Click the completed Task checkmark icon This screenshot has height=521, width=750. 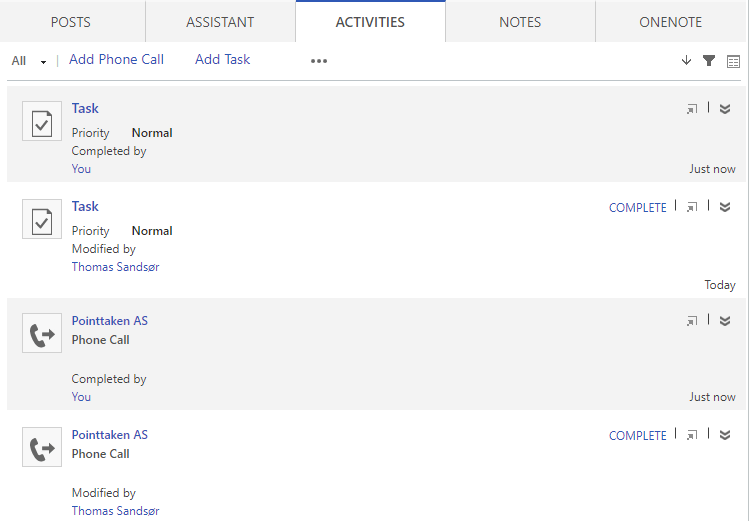(x=42, y=122)
